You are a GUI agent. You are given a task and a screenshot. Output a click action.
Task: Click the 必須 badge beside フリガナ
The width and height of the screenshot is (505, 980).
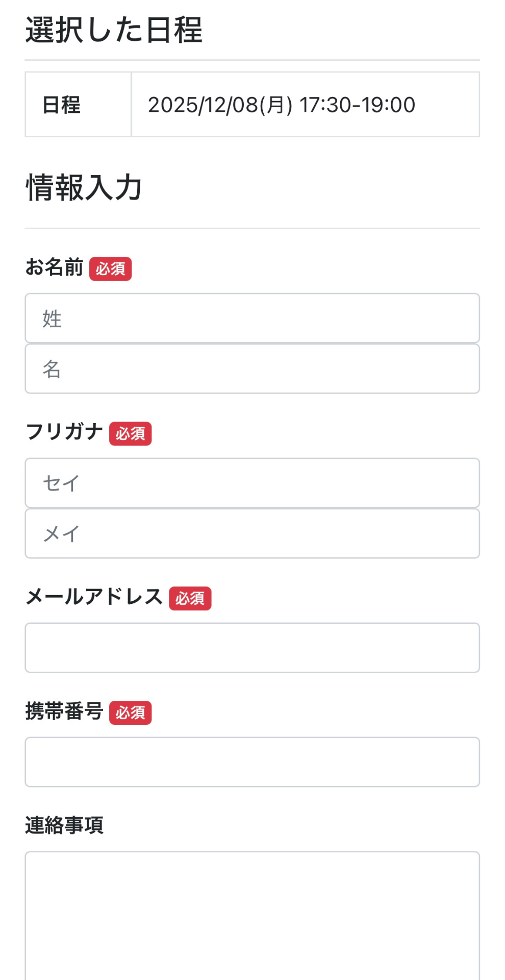130,434
